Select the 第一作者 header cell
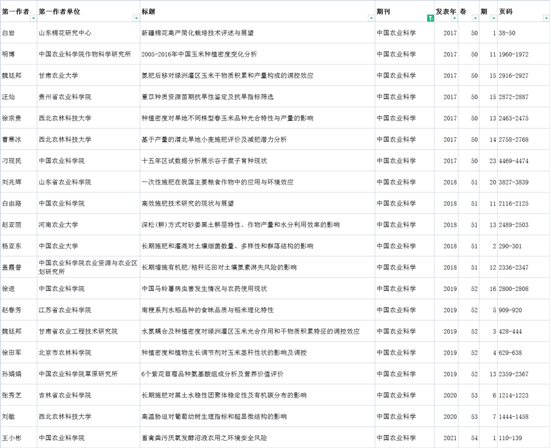This screenshot has height=448, width=550. click(19, 12)
